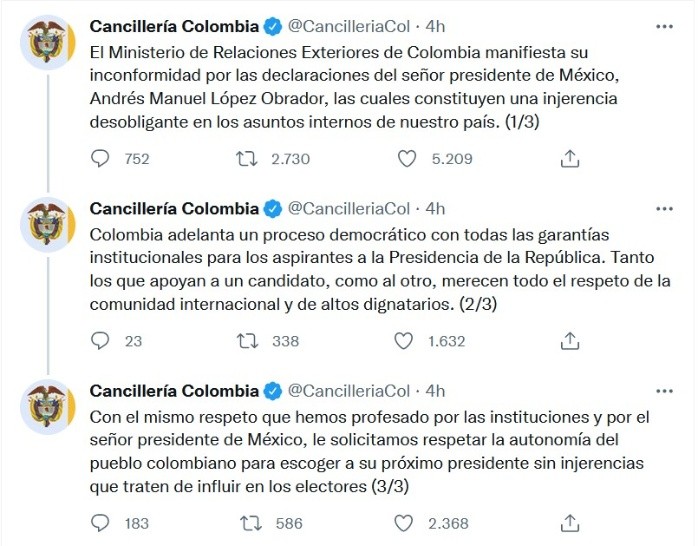
Task: Like the tweet with 1.632 likes
Action: [x=404, y=341]
